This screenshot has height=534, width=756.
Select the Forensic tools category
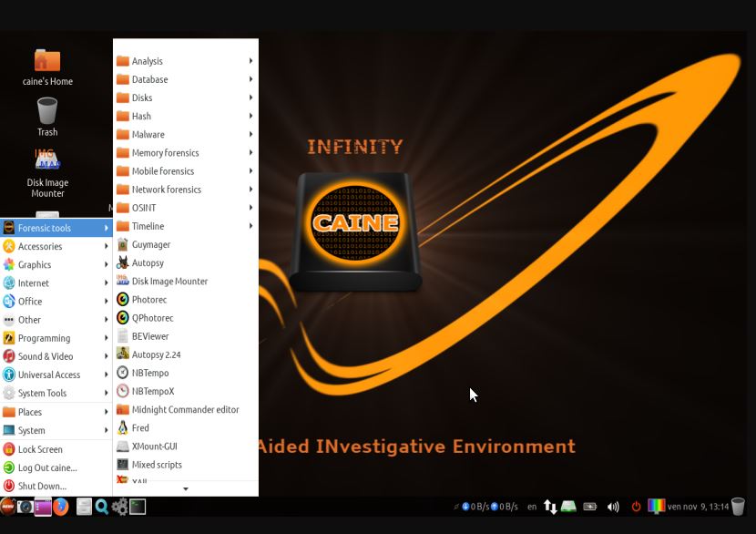tap(56, 228)
